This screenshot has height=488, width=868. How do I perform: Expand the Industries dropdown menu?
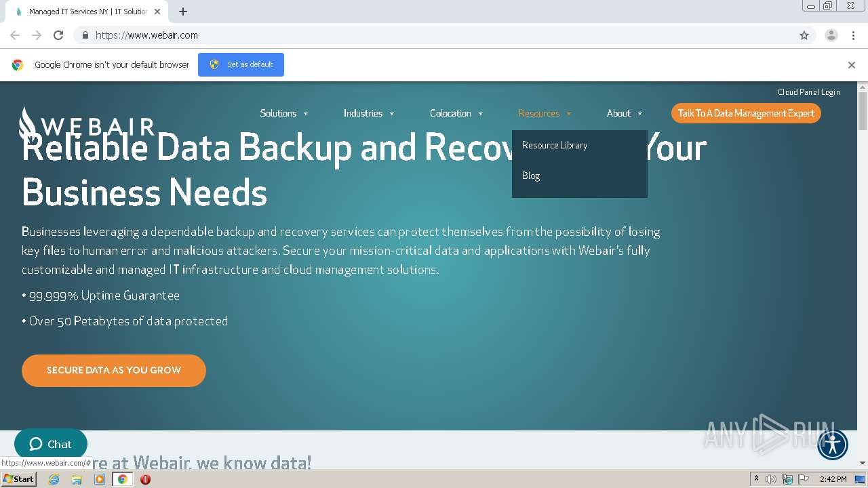point(369,113)
